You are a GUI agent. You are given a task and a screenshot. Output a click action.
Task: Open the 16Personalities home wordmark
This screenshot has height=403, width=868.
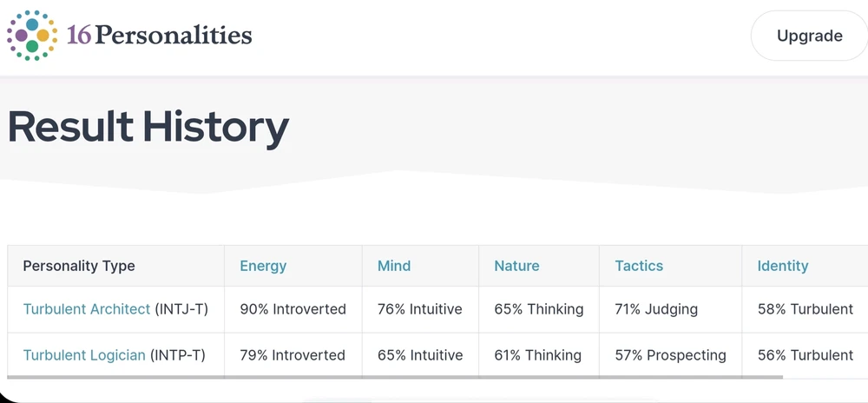click(160, 36)
